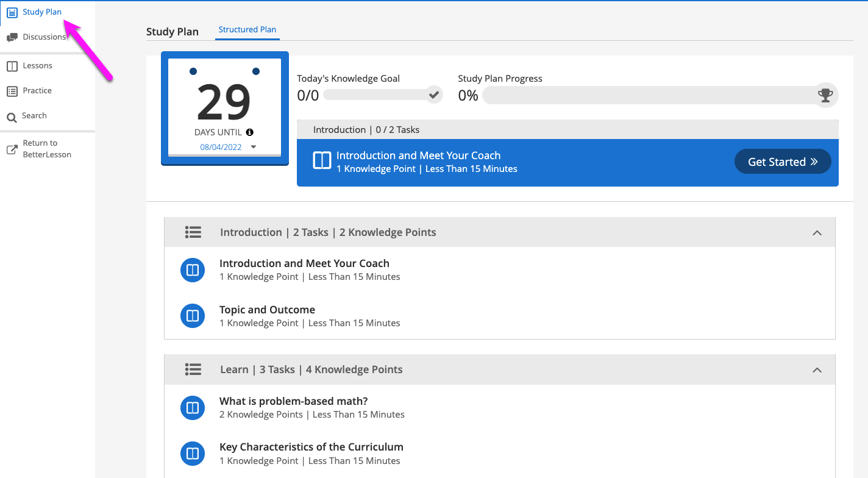Viewport: 868px width, 478px height.
Task: Click the info icon beside DAYS UNTIL
Action: [250, 132]
